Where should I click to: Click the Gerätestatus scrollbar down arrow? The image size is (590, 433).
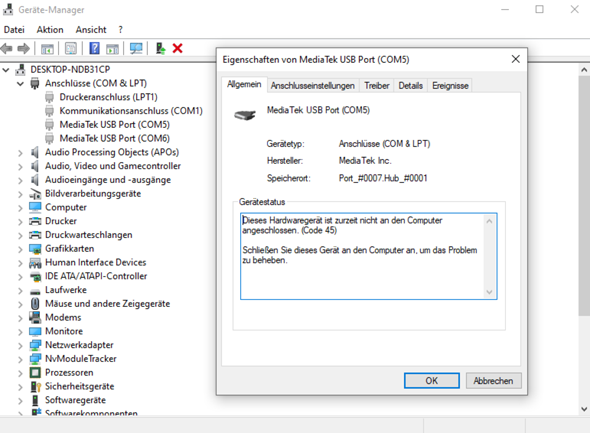489,292
